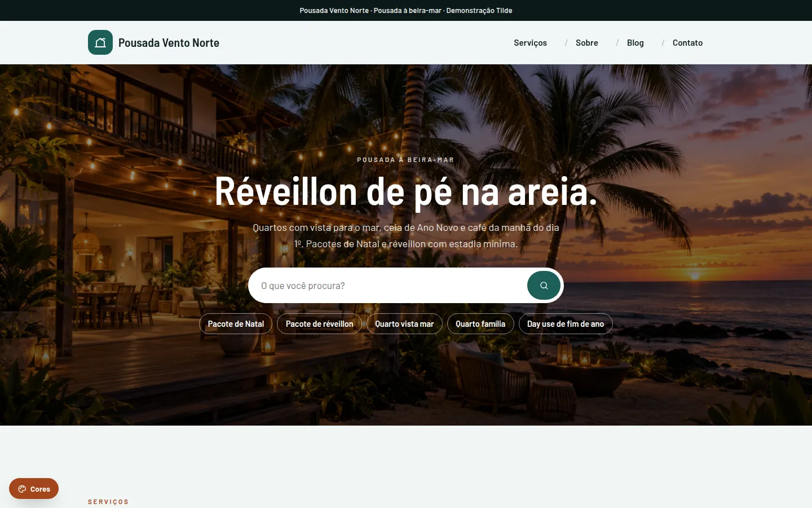
Task: Click the magnifier search button
Action: (544, 286)
